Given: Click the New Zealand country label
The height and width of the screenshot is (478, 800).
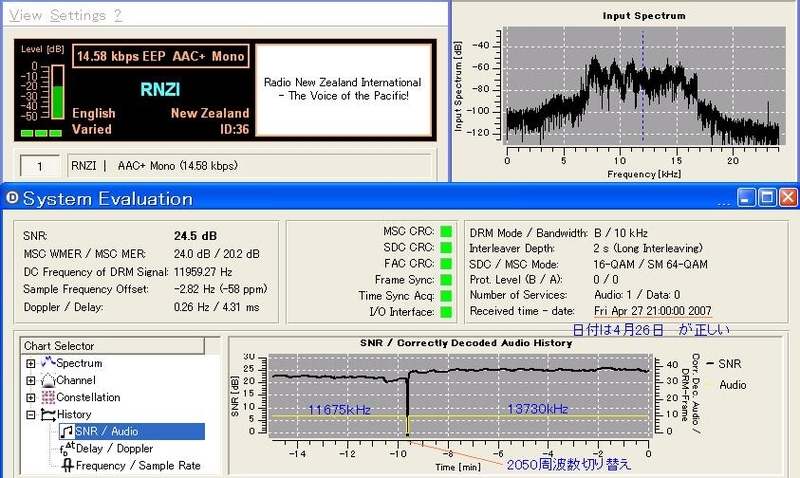Looking at the screenshot, I should 210,113.
